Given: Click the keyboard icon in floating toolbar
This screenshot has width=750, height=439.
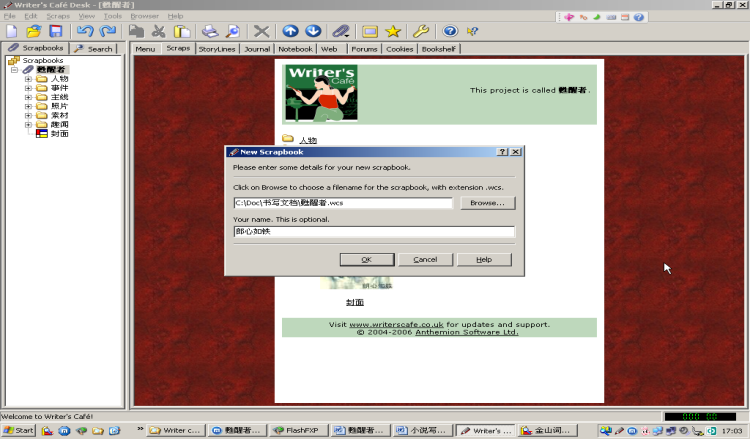Looking at the screenshot, I should (611, 17).
